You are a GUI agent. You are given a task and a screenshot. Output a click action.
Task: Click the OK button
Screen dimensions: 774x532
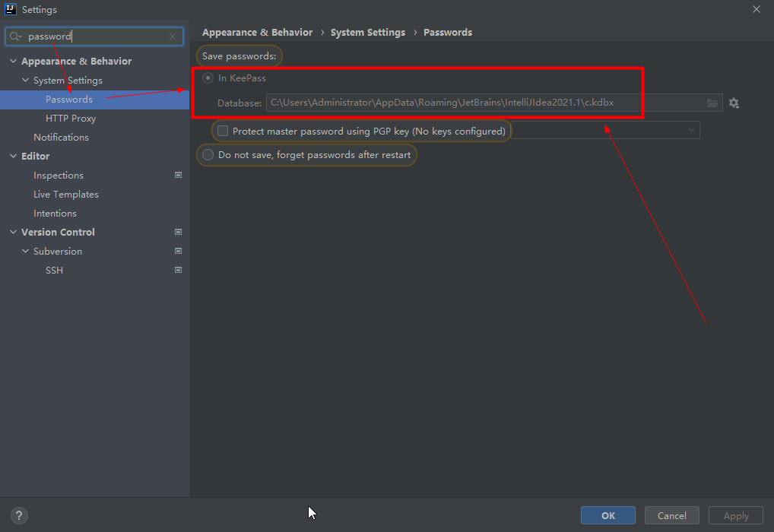(x=608, y=516)
